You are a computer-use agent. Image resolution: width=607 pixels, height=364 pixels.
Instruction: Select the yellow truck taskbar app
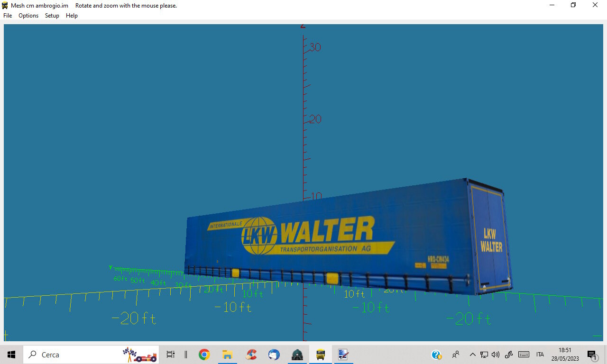click(321, 355)
